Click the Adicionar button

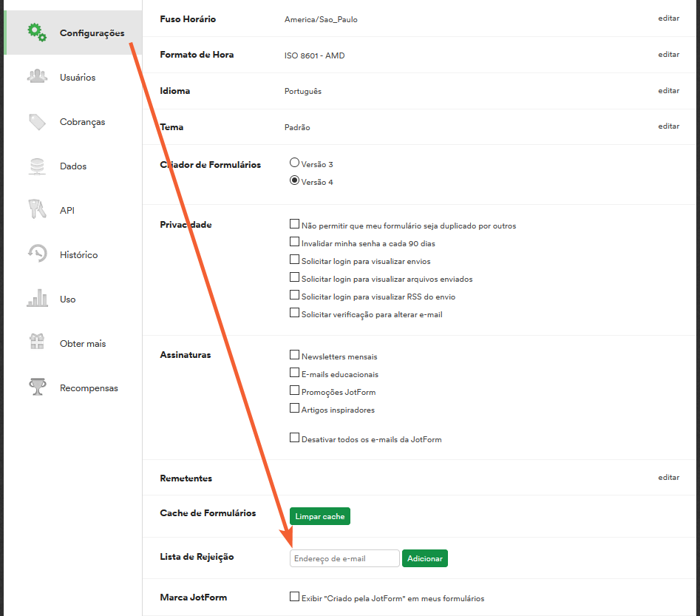pos(425,558)
